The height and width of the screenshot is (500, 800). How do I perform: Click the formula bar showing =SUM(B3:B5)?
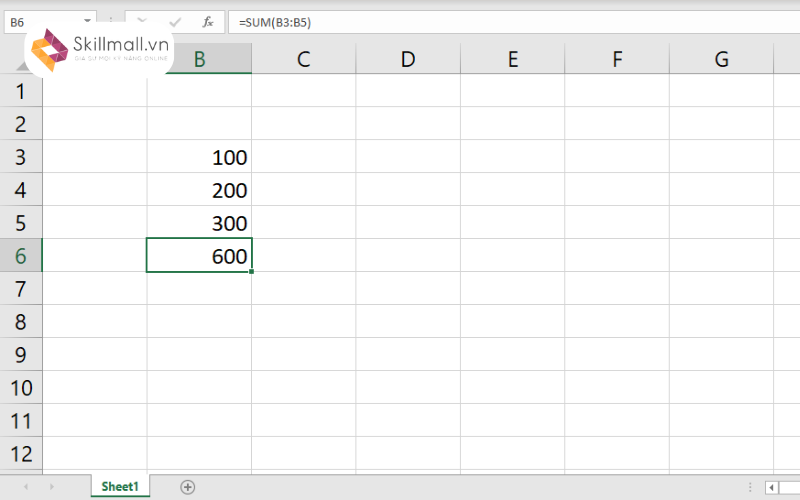514,22
